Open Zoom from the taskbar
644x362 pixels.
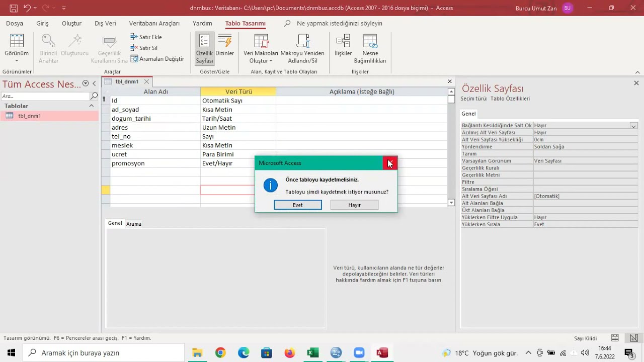coord(359,353)
